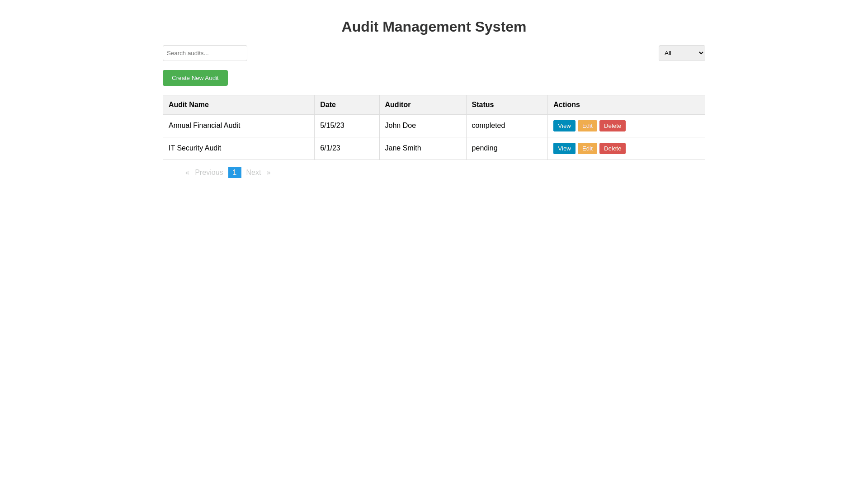View the Annual Financial Audit
Image resolution: width=868 pixels, height=488 pixels.
point(564,126)
